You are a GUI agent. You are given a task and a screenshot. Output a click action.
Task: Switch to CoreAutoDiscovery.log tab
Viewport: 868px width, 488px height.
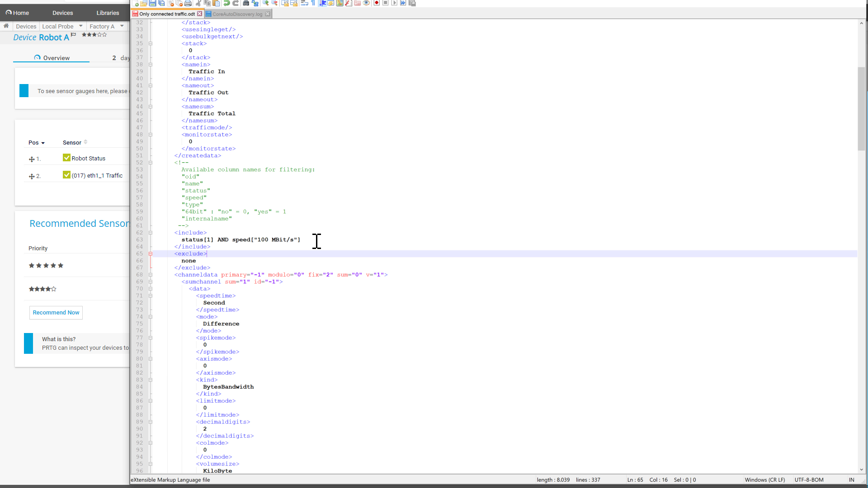point(237,14)
